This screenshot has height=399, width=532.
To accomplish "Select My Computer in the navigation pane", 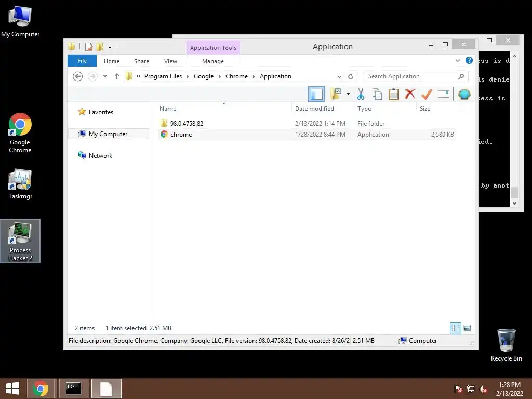I will coord(108,134).
